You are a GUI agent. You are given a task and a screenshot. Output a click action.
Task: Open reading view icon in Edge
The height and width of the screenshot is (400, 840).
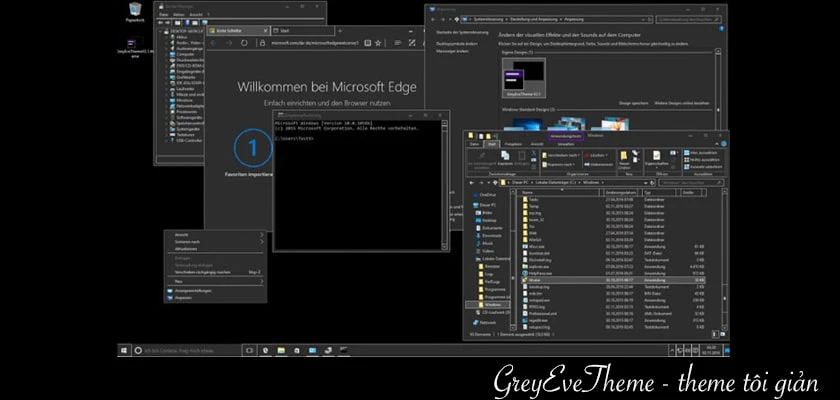point(368,43)
